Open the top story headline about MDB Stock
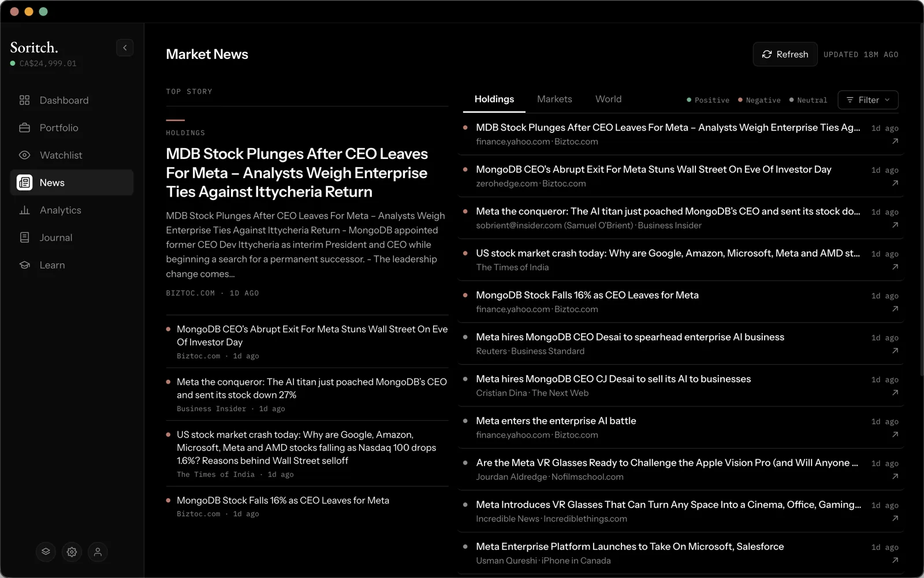Screen dimensions: 924x578 click(297, 173)
